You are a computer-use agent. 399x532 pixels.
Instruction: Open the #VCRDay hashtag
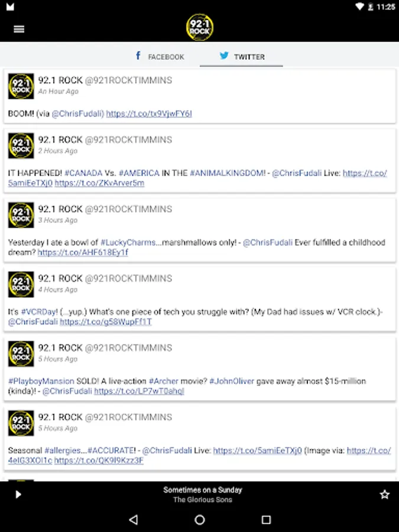point(40,312)
